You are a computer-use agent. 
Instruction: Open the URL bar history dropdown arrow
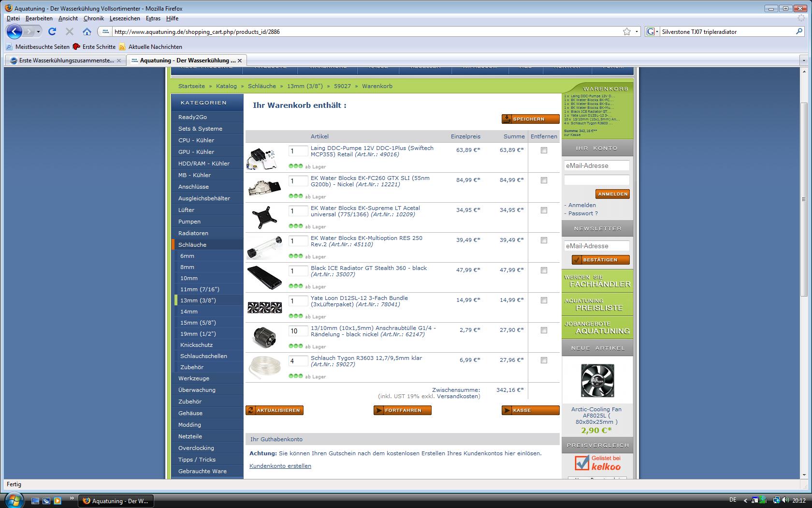point(637,31)
